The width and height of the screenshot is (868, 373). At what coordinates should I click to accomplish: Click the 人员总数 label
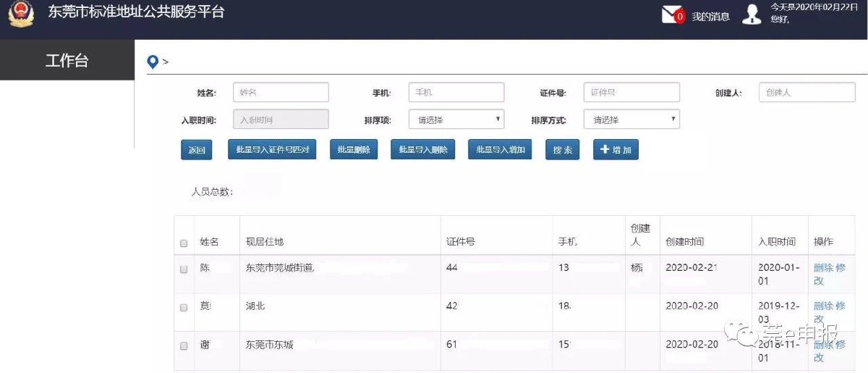pos(212,192)
